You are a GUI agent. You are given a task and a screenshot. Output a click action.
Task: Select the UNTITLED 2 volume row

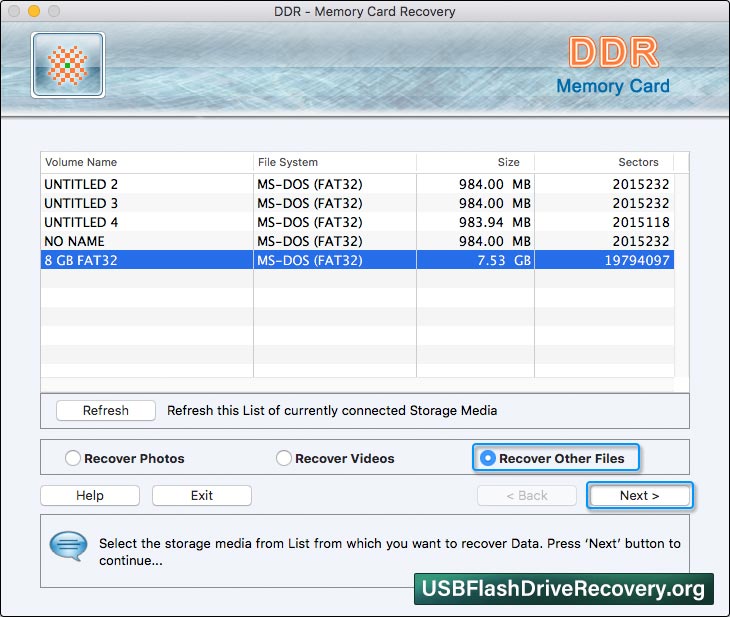[x=358, y=184]
